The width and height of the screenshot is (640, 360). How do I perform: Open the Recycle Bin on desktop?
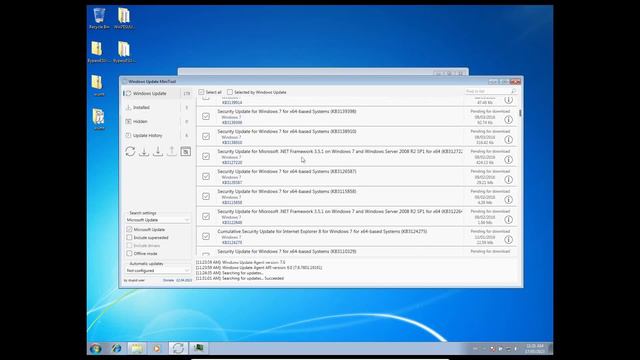point(99,18)
